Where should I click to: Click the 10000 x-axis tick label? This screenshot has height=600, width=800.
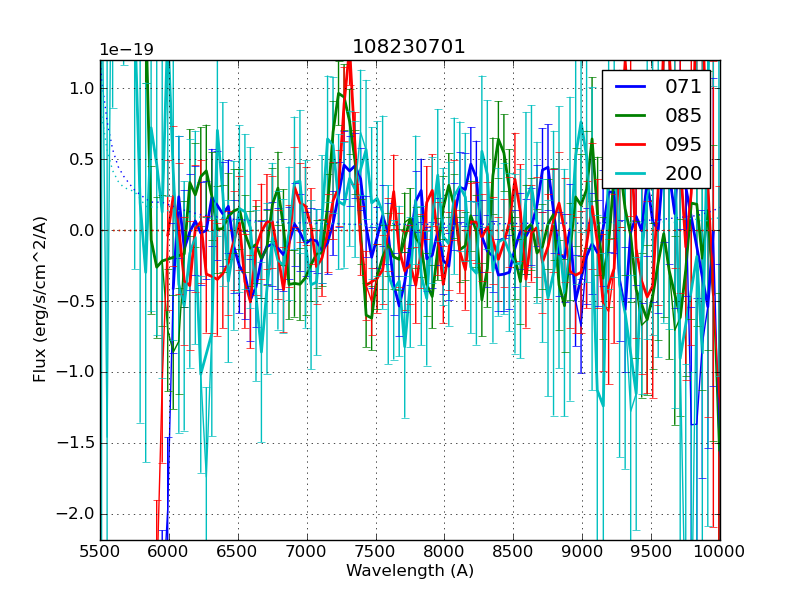pos(720,551)
